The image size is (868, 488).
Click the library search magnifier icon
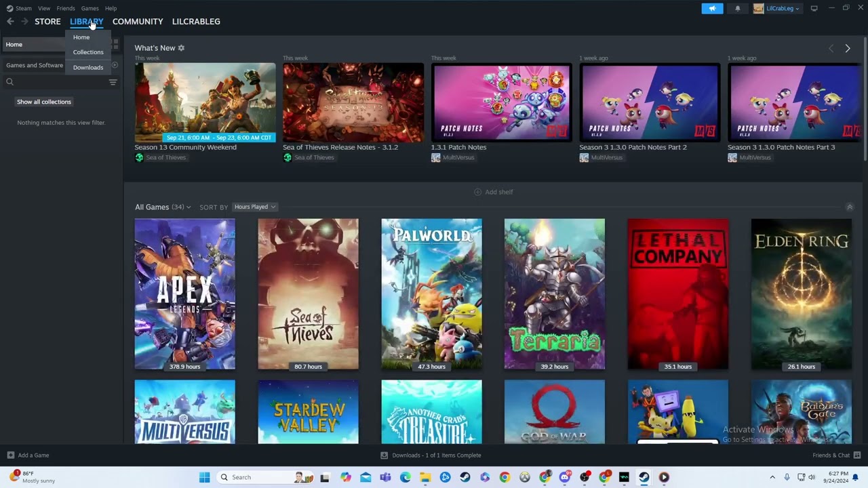9,82
